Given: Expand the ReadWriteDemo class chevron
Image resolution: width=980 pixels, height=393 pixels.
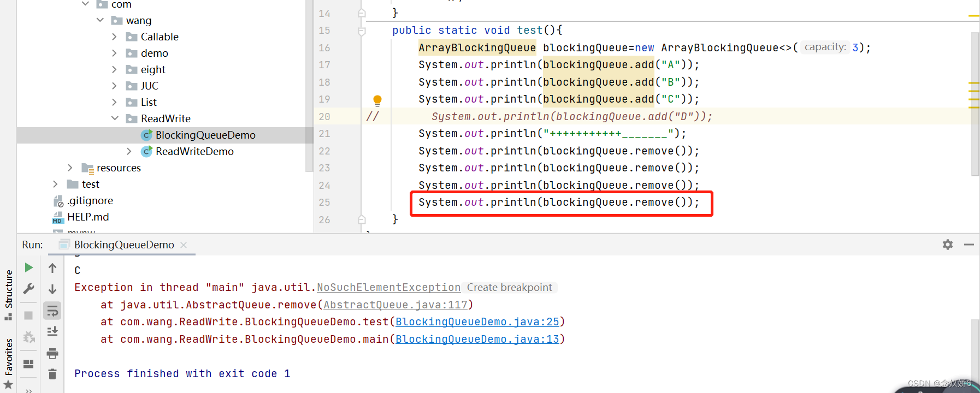Looking at the screenshot, I should 129,151.
